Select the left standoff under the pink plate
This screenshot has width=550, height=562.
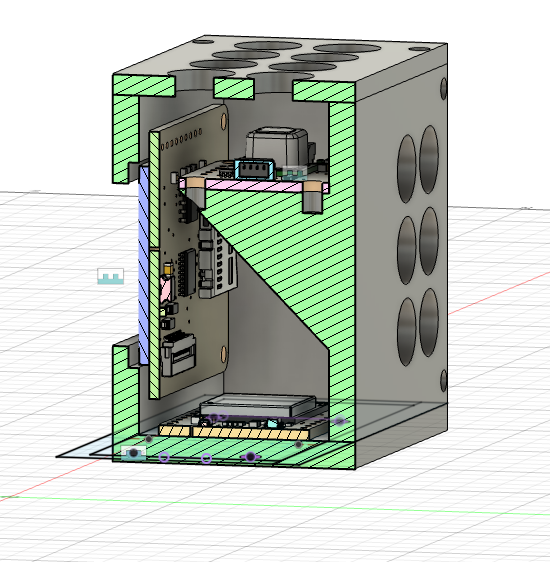pyautogui.click(x=195, y=194)
